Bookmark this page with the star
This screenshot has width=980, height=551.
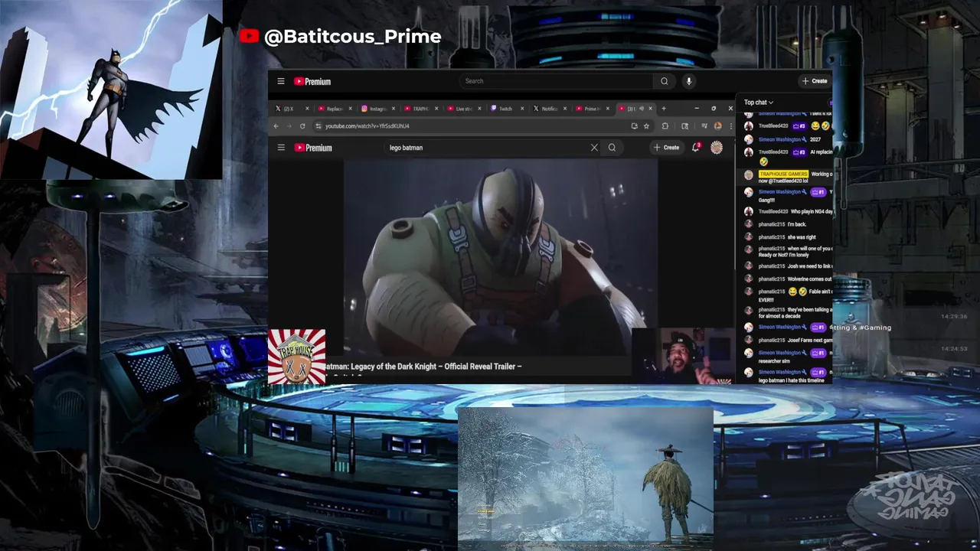point(646,126)
